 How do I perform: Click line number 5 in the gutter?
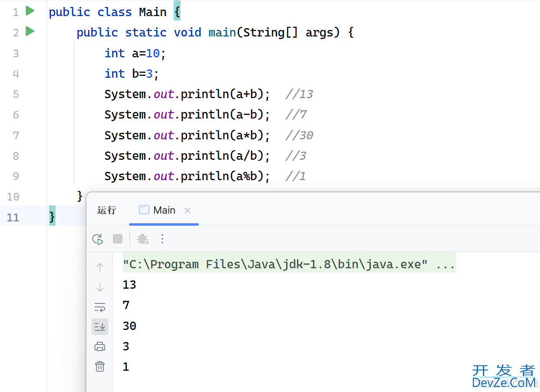point(16,94)
